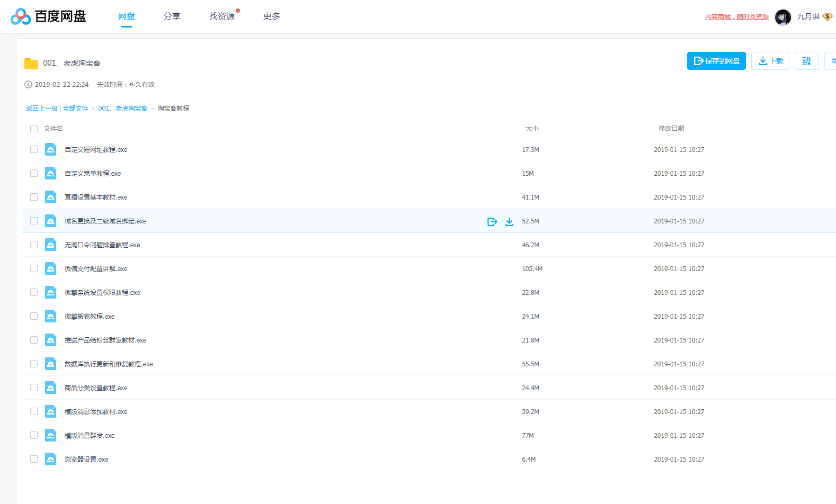Click file icon of 模版消息群发.exe
This screenshot has width=836, height=504.
pos(50,435)
